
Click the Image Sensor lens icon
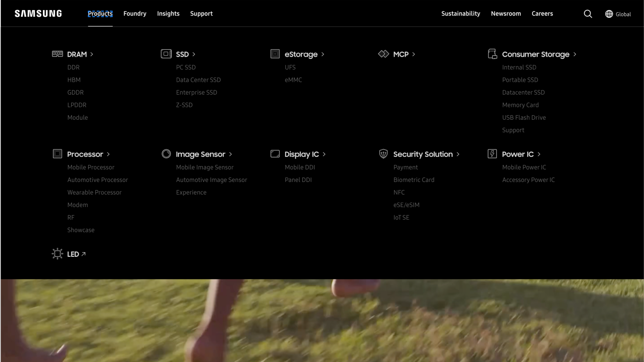(x=166, y=154)
